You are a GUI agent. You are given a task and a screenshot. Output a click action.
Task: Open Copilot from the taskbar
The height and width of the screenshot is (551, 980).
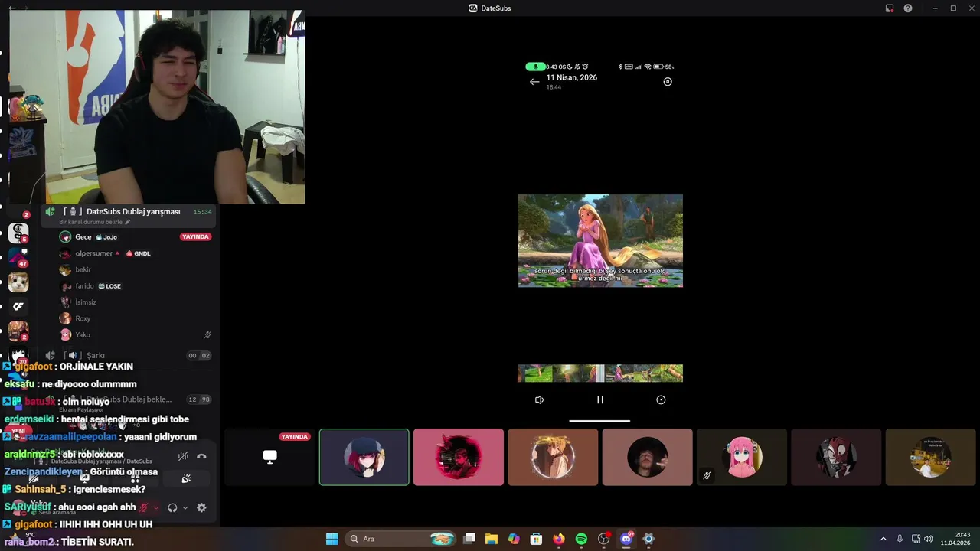514,539
